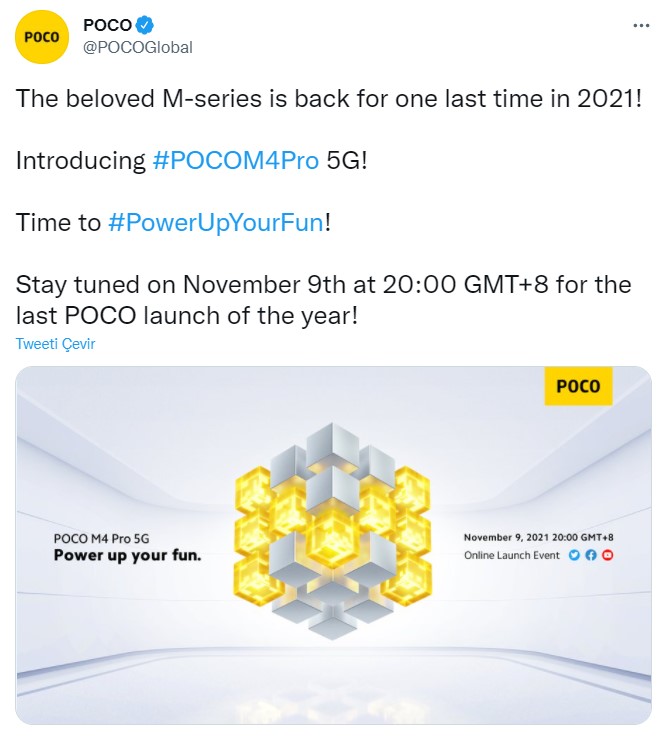Click the Twitter icon in the banner

pyautogui.click(x=574, y=555)
